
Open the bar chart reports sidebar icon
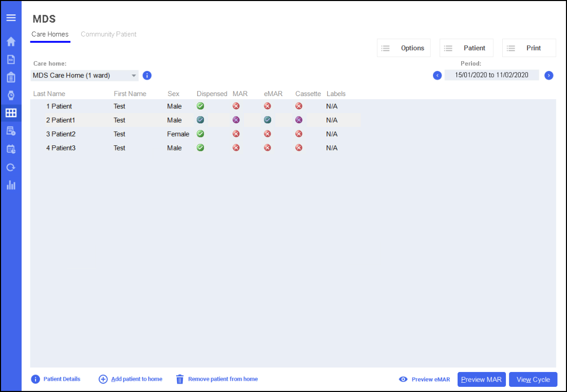[x=11, y=185]
